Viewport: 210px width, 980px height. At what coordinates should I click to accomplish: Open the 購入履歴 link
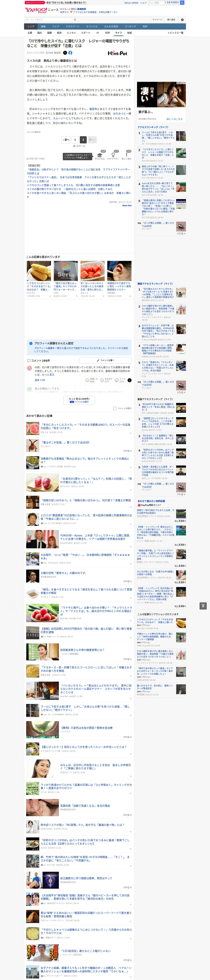tap(171, 20)
